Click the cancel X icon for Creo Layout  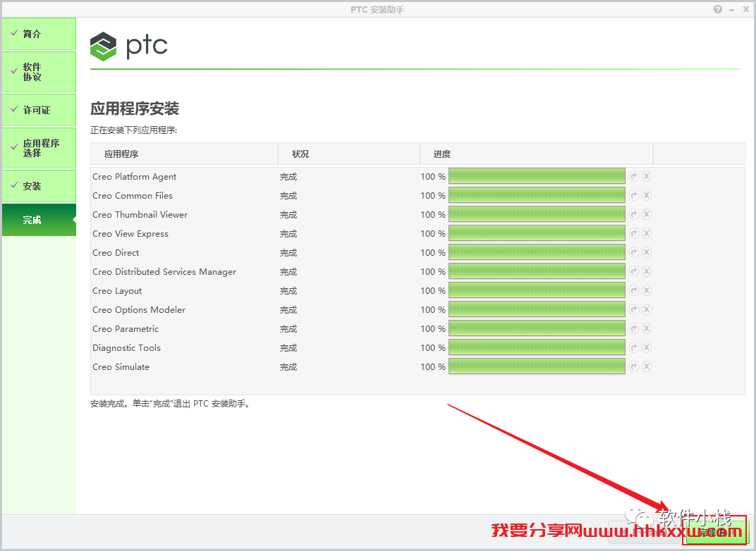coord(647,290)
